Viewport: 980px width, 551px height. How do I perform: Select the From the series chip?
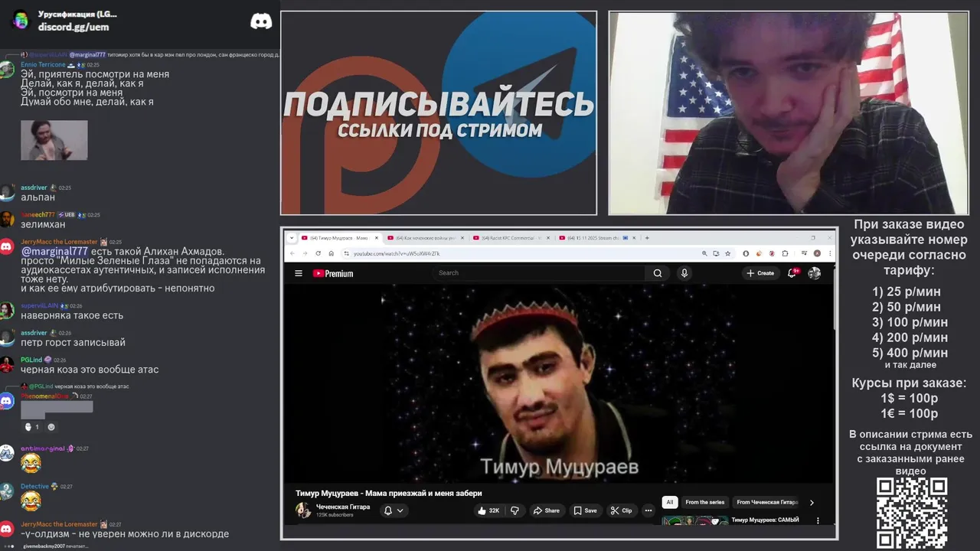(x=705, y=503)
